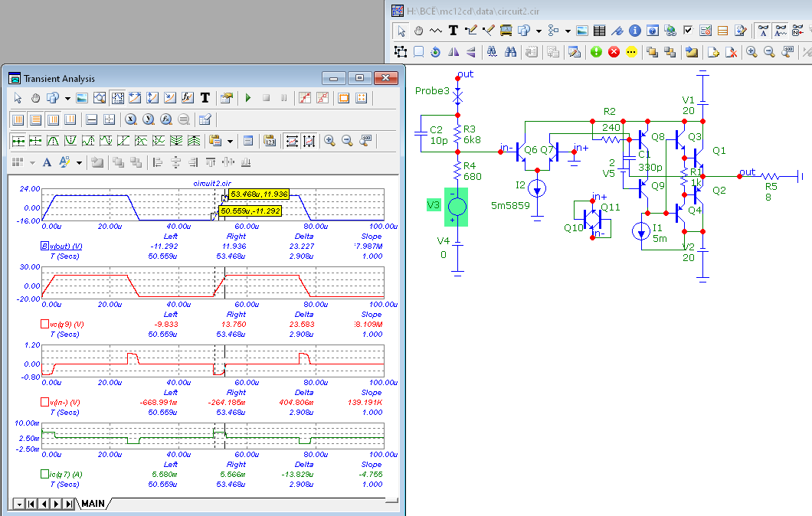Select the Text tool in Transient Analysis toolbar
812x516 pixels.
[x=205, y=98]
